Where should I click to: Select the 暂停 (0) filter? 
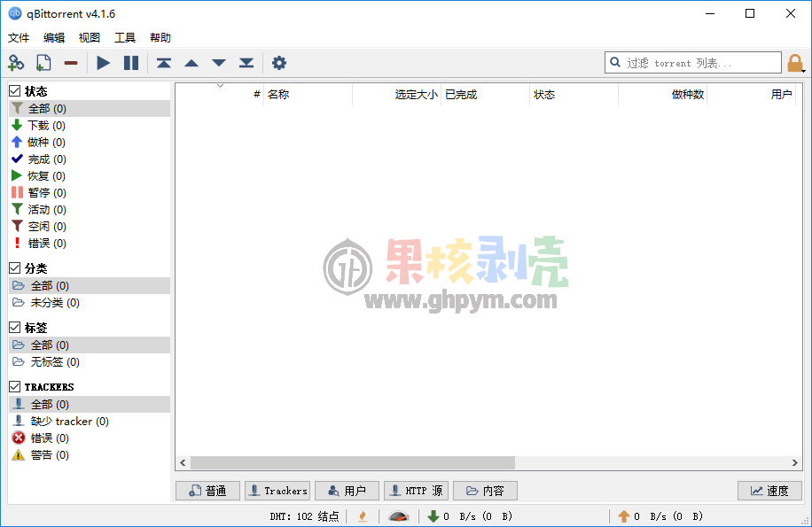(x=90, y=193)
